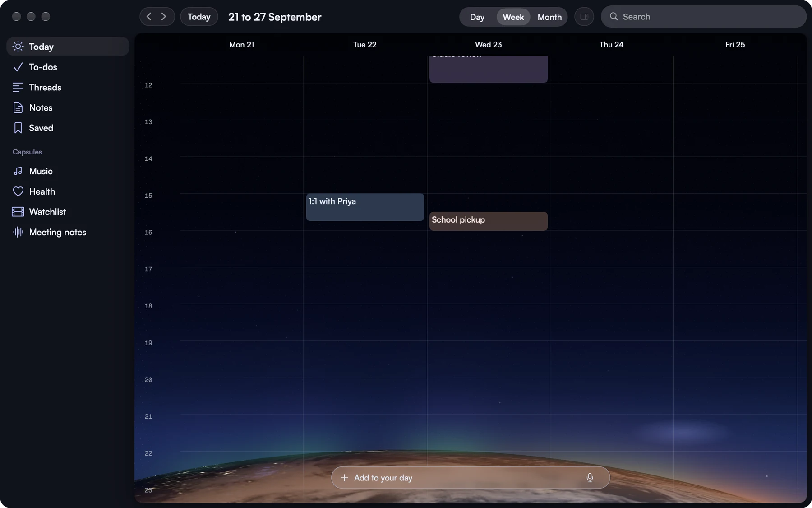Open the Notes document icon
The image size is (812, 508).
[x=18, y=107]
